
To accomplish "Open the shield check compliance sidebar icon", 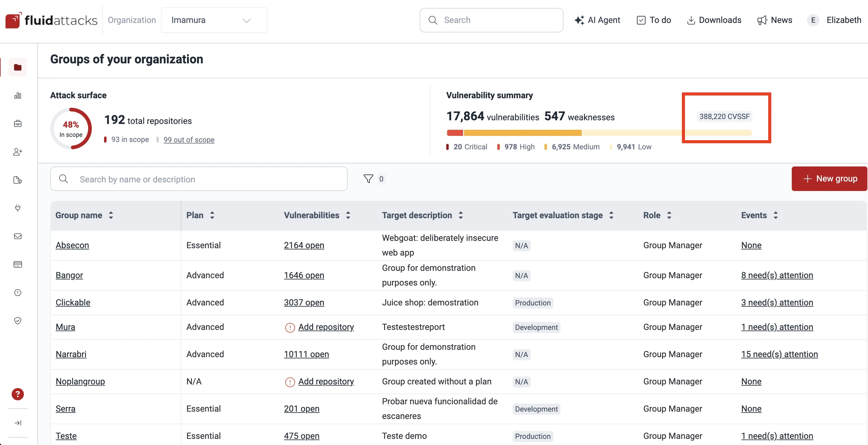I will [18, 321].
